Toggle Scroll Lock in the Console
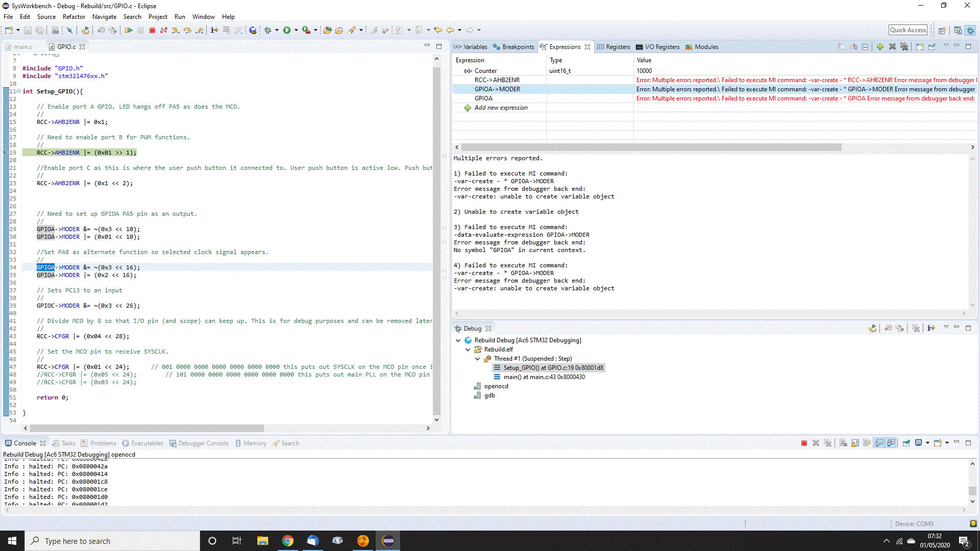Screen dimensions: 980x551 pyautogui.click(x=855, y=443)
